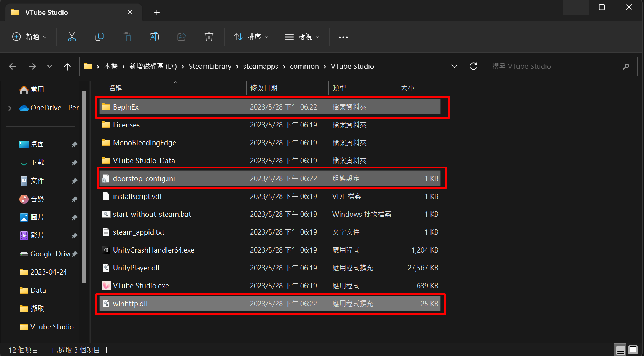Open Desktop (桌面) in the sidebar

(32, 144)
